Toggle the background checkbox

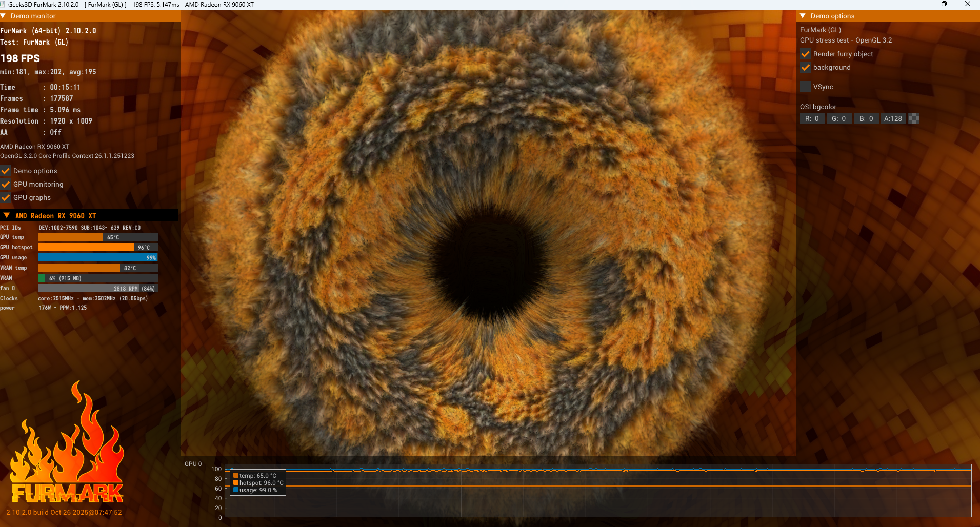pos(806,67)
